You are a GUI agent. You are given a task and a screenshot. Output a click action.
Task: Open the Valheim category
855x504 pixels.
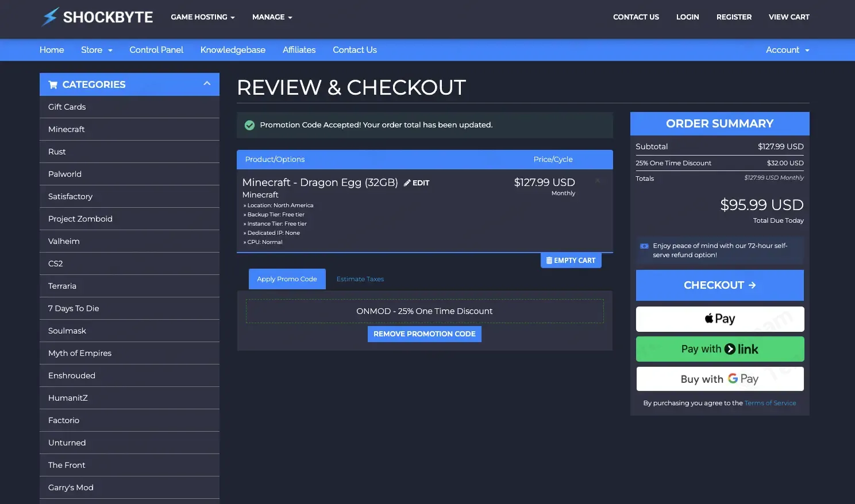click(x=129, y=241)
